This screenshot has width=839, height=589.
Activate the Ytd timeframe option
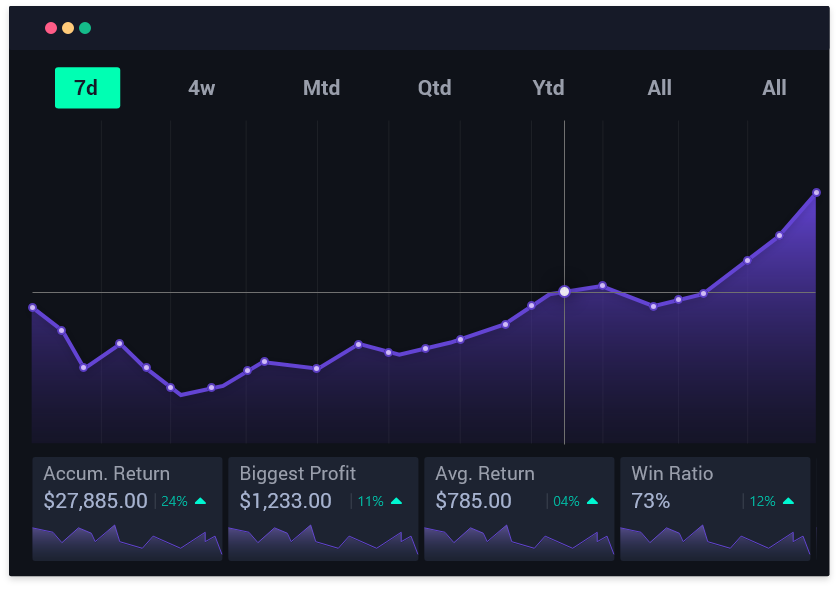pyautogui.click(x=548, y=88)
